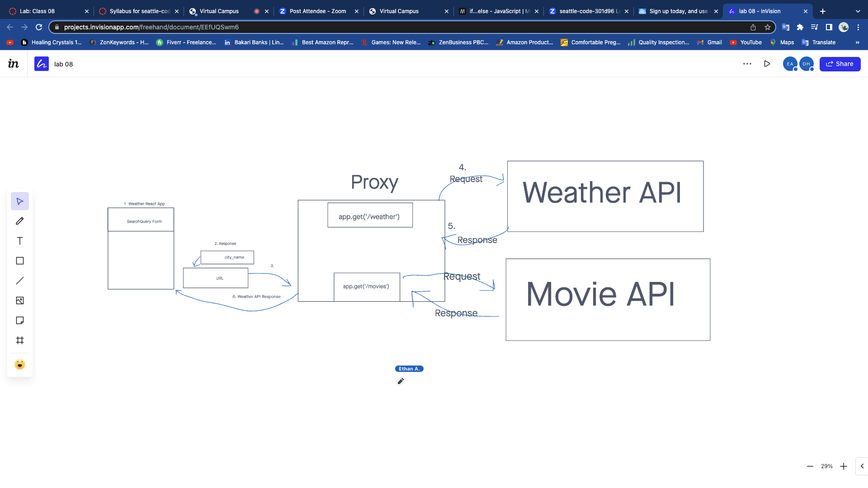Select the pencil drawing tool
868x488 pixels.
pos(20,221)
